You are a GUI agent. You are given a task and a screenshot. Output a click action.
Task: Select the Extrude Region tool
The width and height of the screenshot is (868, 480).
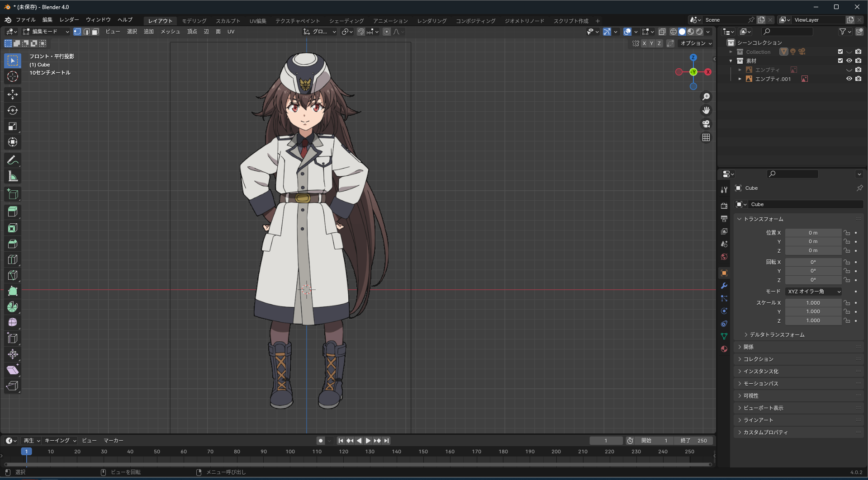(x=13, y=212)
